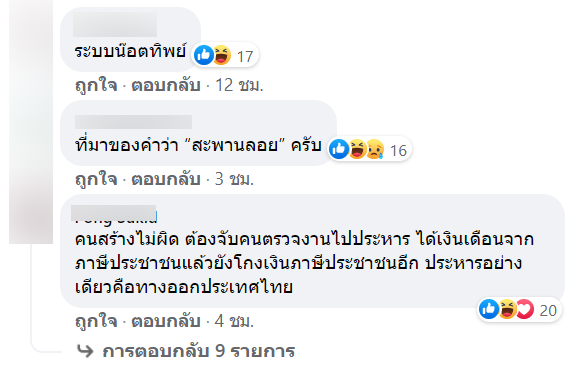Reply to the "สะพานลอย" comment

166,180
